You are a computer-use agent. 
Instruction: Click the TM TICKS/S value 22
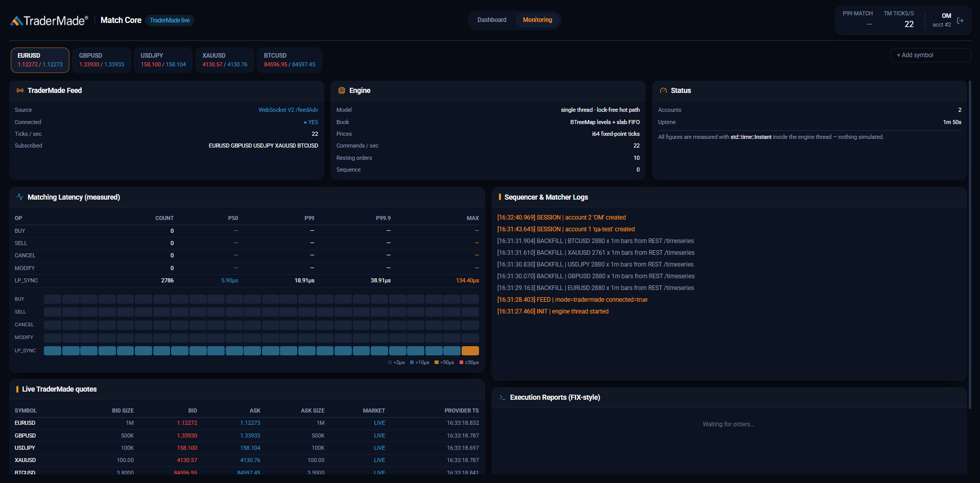[x=909, y=24]
